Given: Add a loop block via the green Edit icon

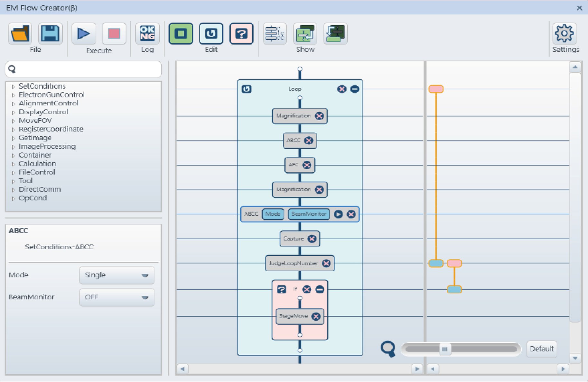Looking at the screenshot, I should (181, 33).
